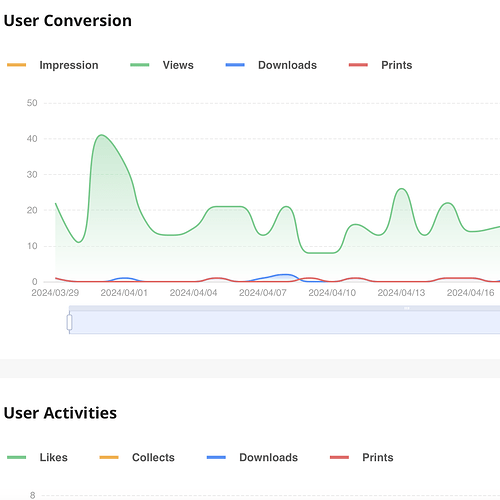The height and width of the screenshot is (500, 500).
Task: Hide the Downloads series in User Conversion
Action: point(271,65)
